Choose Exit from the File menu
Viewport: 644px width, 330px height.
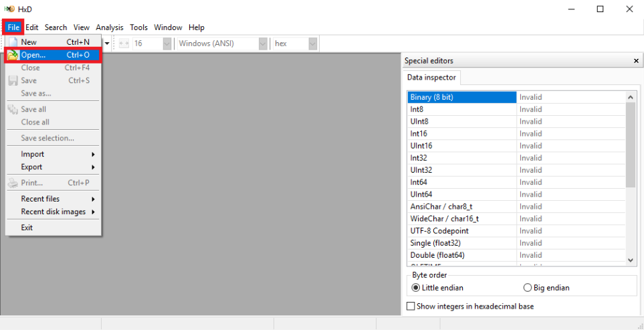27,228
